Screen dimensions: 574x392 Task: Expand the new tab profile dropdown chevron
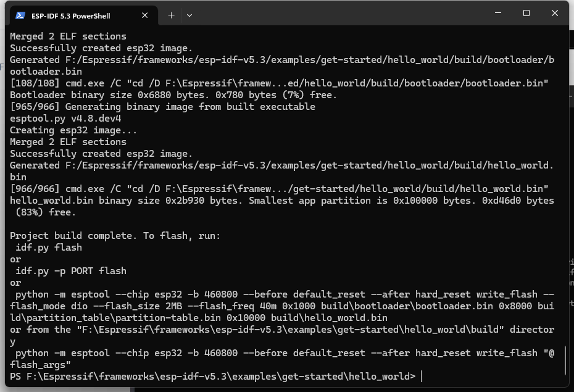coord(189,15)
